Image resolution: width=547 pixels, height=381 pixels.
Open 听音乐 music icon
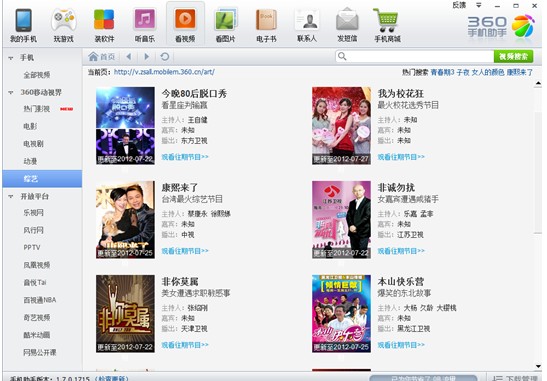click(144, 25)
